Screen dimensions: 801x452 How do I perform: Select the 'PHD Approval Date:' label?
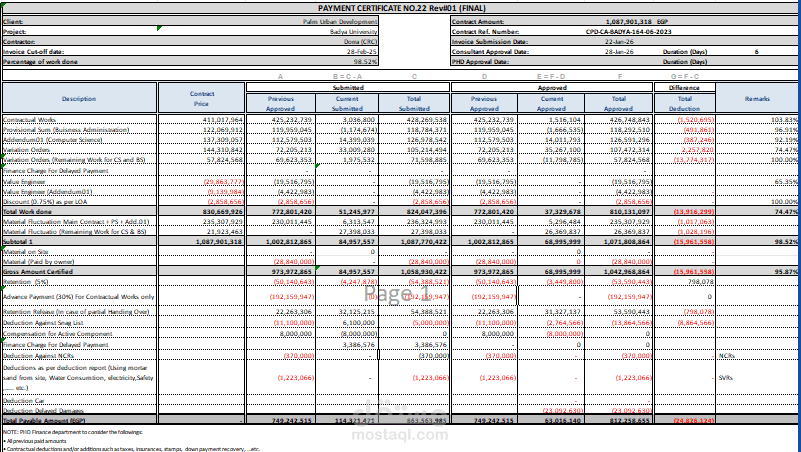click(480, 62)
